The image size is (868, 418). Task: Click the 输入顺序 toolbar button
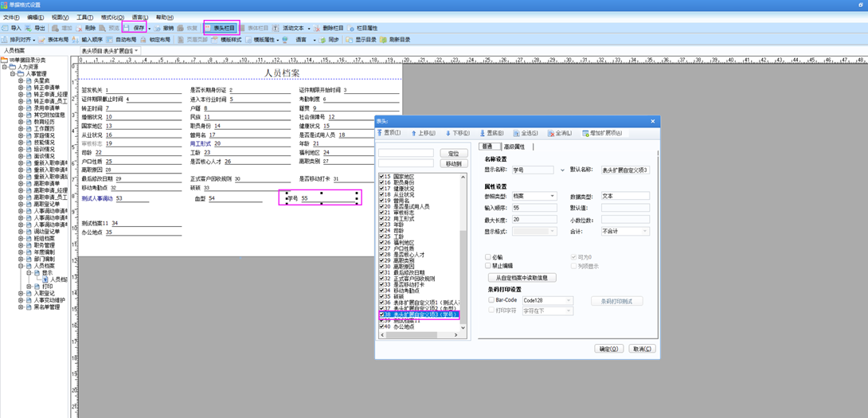click(x=88, y=40)
